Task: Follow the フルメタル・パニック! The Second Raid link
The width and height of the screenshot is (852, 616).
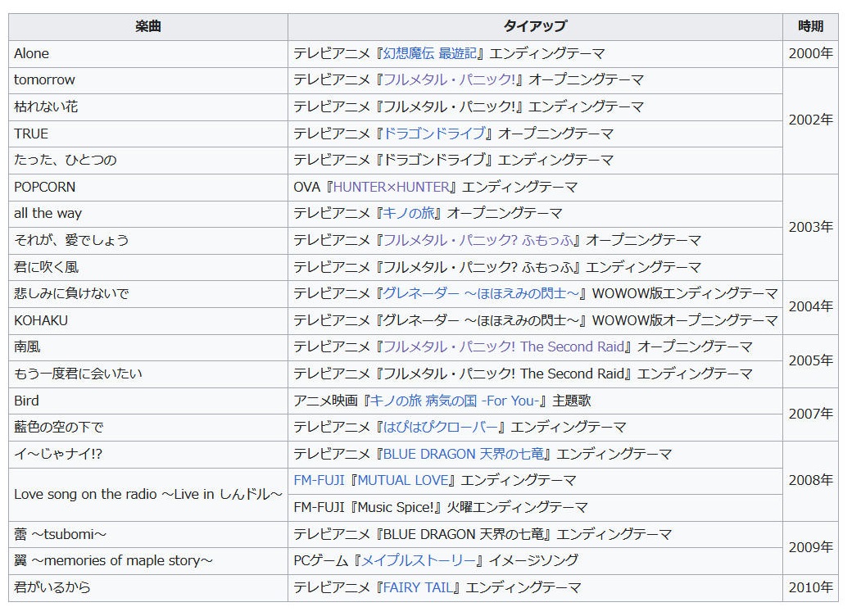Action: click(x=504, y=347)
